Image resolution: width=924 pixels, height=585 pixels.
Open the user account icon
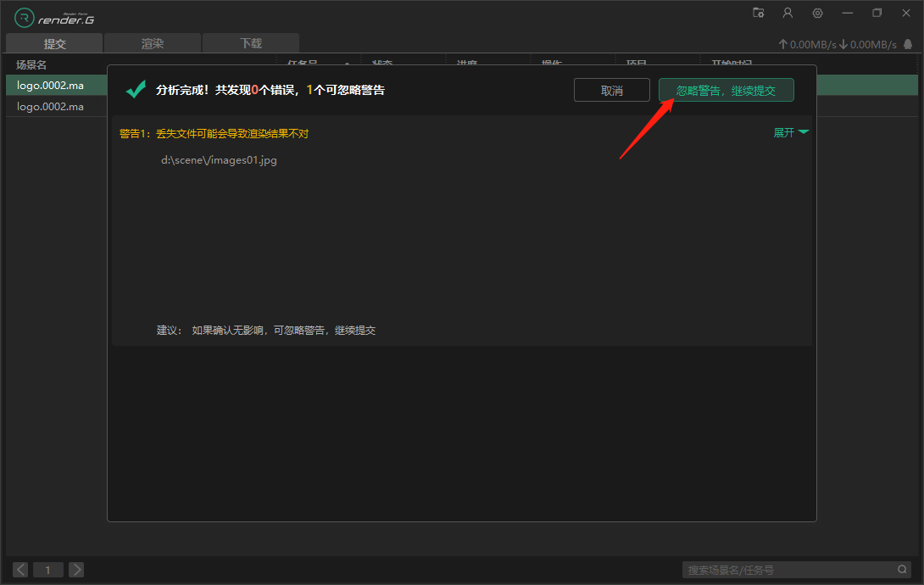pos(788,13)
